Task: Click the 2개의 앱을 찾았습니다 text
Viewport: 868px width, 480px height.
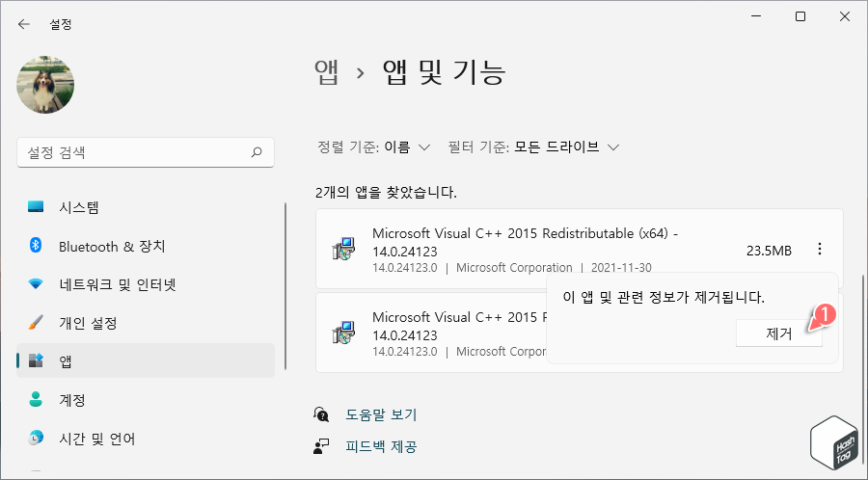Action: point(387,193)
